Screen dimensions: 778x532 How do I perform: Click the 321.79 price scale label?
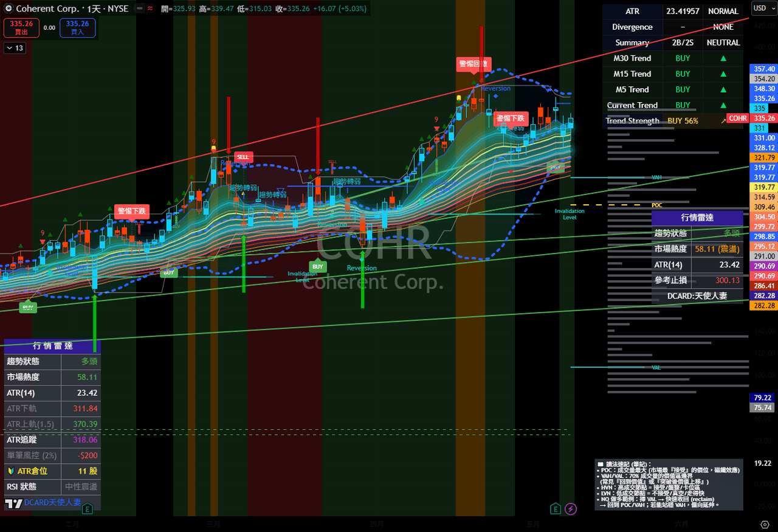pyautogui.click(x=764, y=157)
